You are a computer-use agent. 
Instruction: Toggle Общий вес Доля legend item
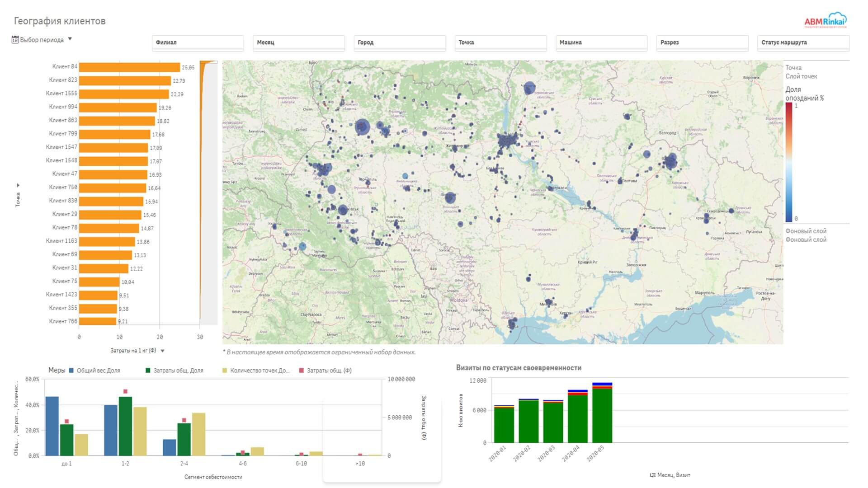94,371
